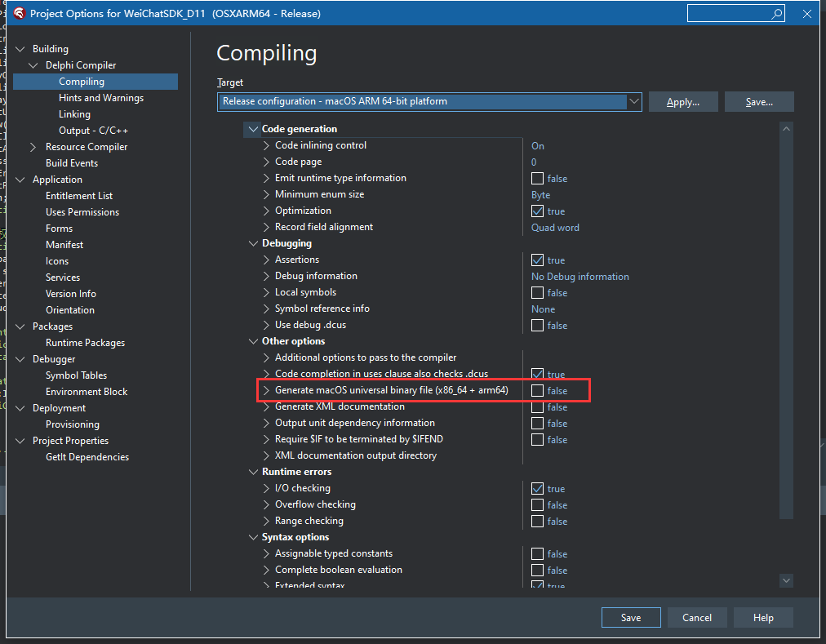Enable Generate macOS universal binary file checkbox

click(x=537, y=390)
